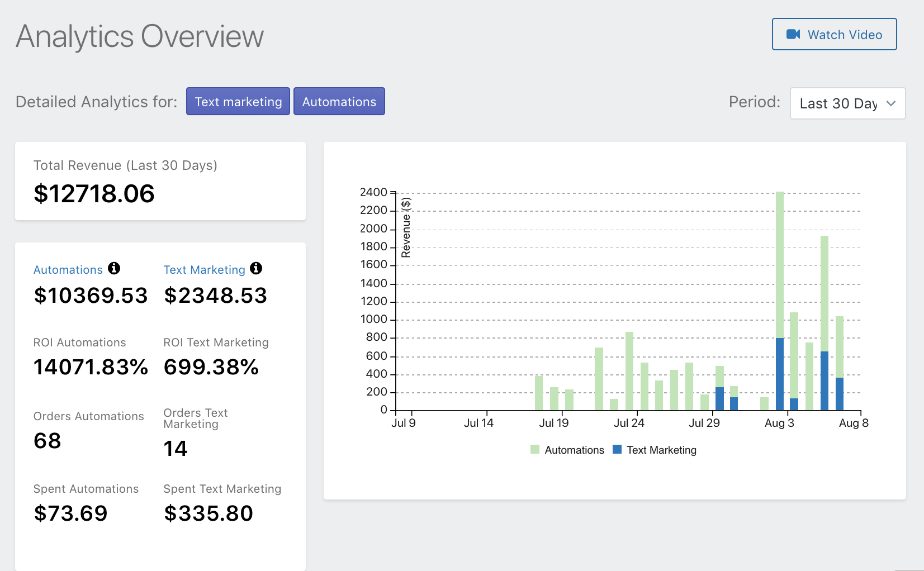Click the tallest blue bar segment near Aug 3
This screenshot has height=571, width=924.
[x=780, y=374]
